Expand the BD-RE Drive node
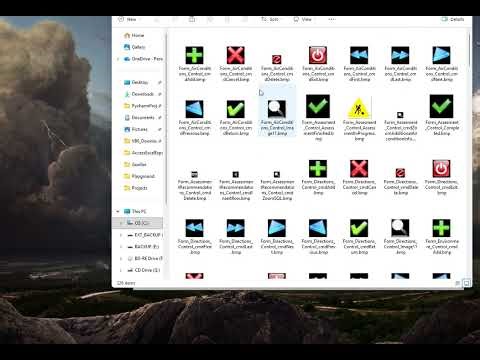This screenshot has height=360, width=480. [x=121, y=258]
